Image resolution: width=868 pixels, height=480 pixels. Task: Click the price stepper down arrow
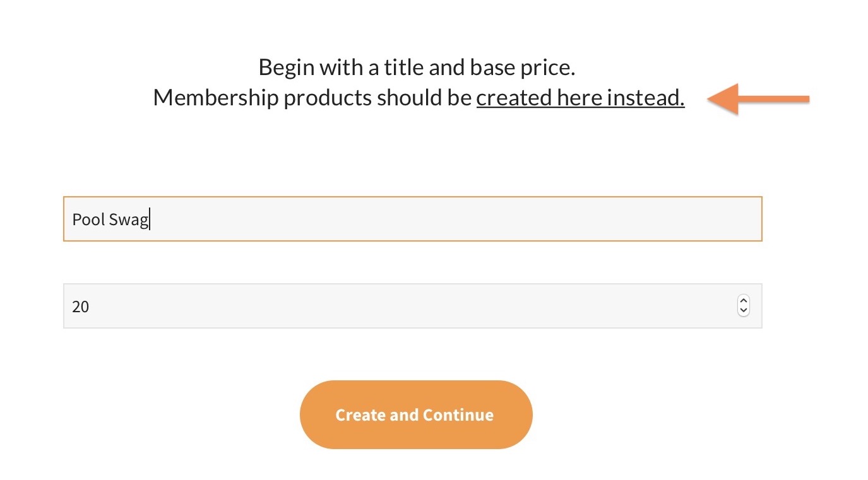click(744, 310)
